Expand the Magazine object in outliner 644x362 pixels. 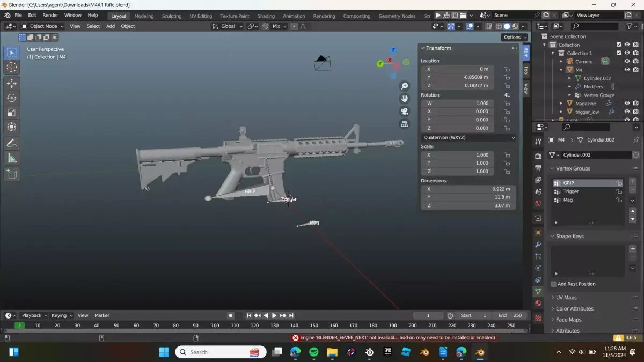pos(562,103)
